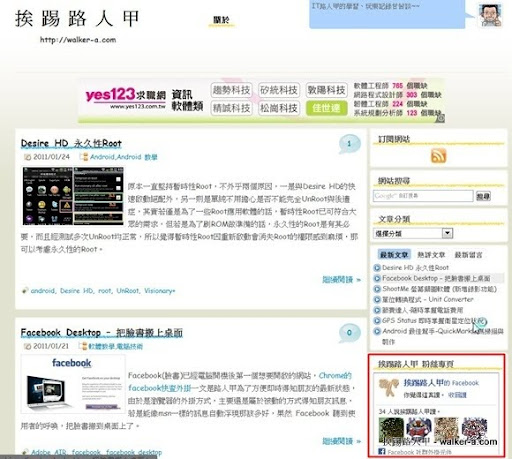Open the Desire HD post thumbnail image
The height and width of the screenshot is (459, 512).
click(73, 196)
